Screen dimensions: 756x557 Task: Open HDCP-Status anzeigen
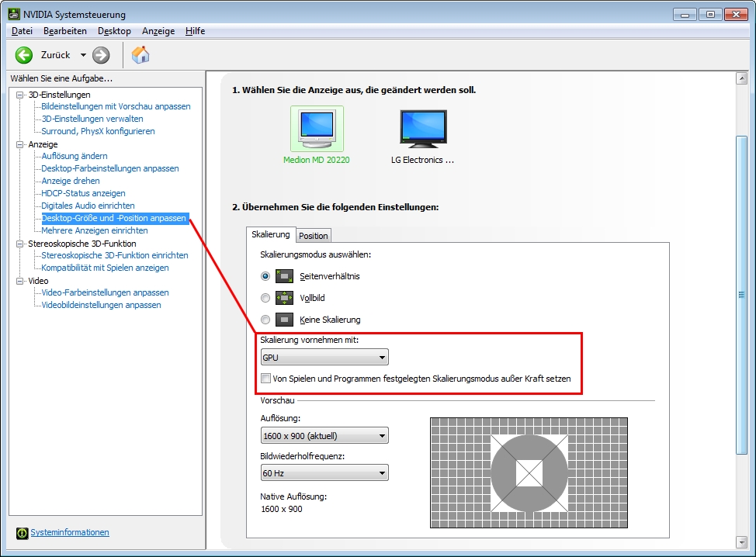click(83, 193)
